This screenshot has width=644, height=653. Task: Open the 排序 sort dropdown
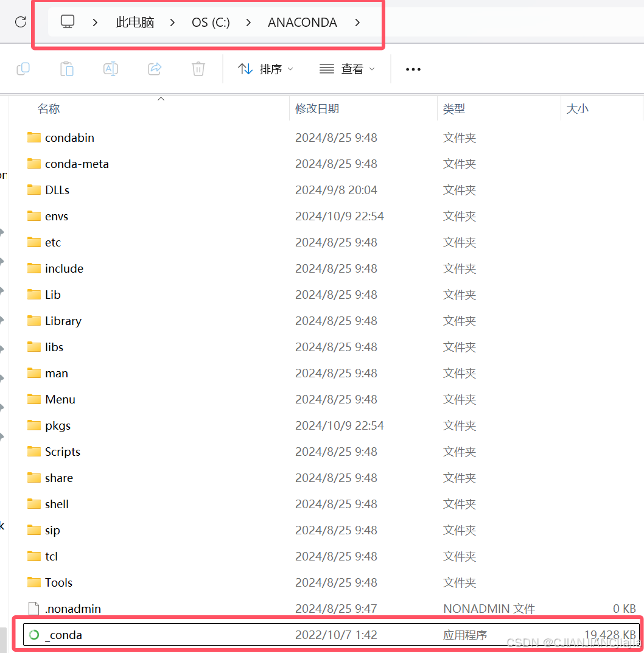point(265,69)
